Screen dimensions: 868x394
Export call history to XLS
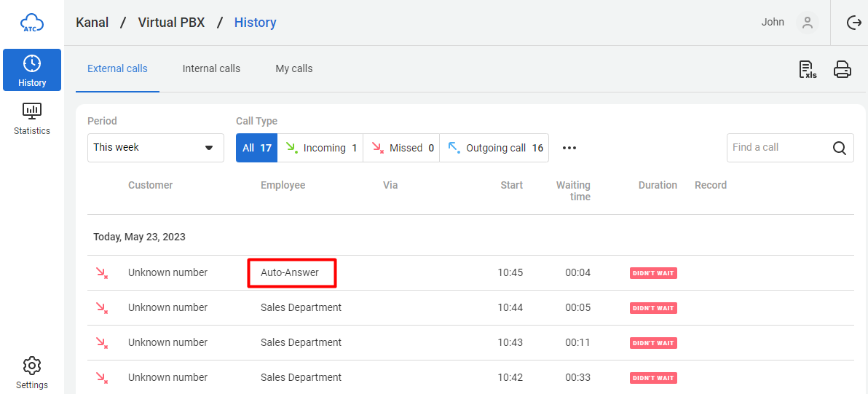click(808, 69)
